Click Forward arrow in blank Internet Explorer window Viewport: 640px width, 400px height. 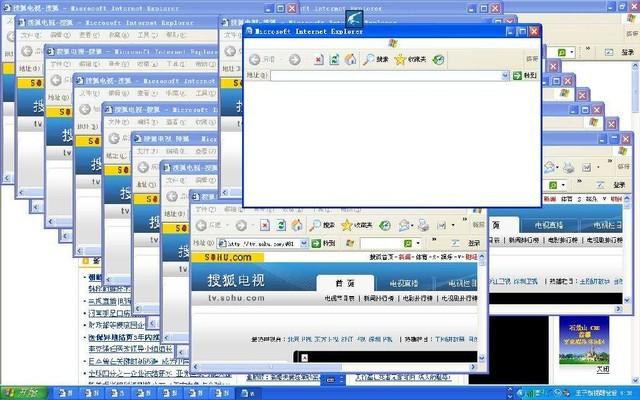[x=294, y=60]
